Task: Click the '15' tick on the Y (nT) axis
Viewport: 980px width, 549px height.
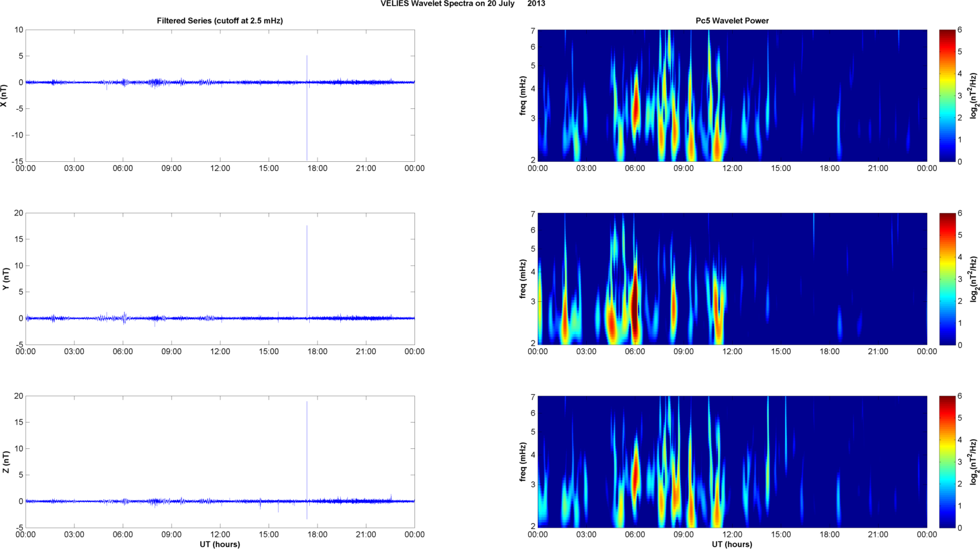Action: 19,239
